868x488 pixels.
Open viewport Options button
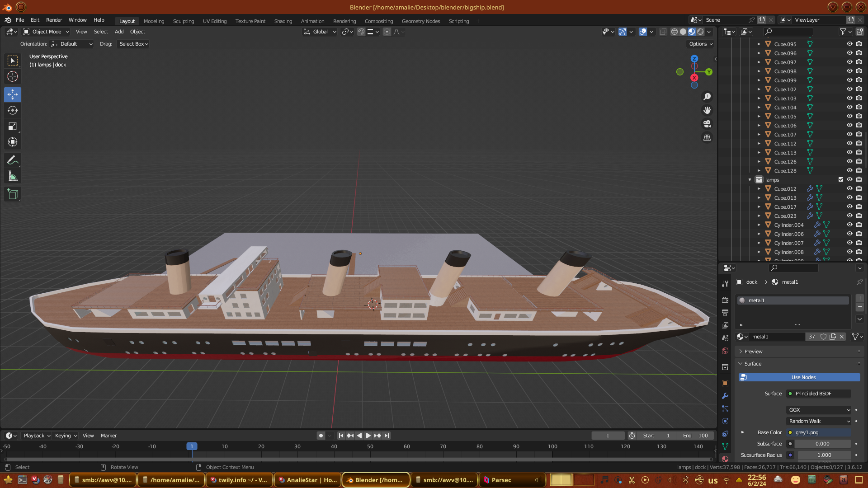701,44
